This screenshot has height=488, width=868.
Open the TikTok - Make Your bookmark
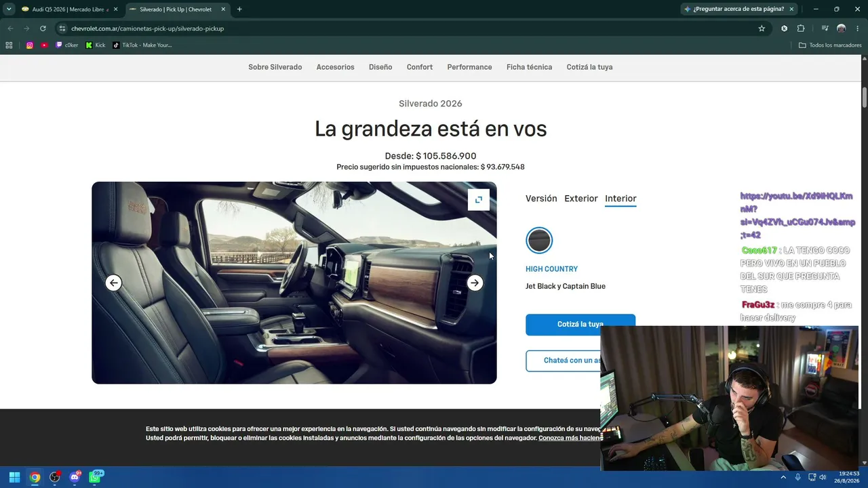pos(142,45)
